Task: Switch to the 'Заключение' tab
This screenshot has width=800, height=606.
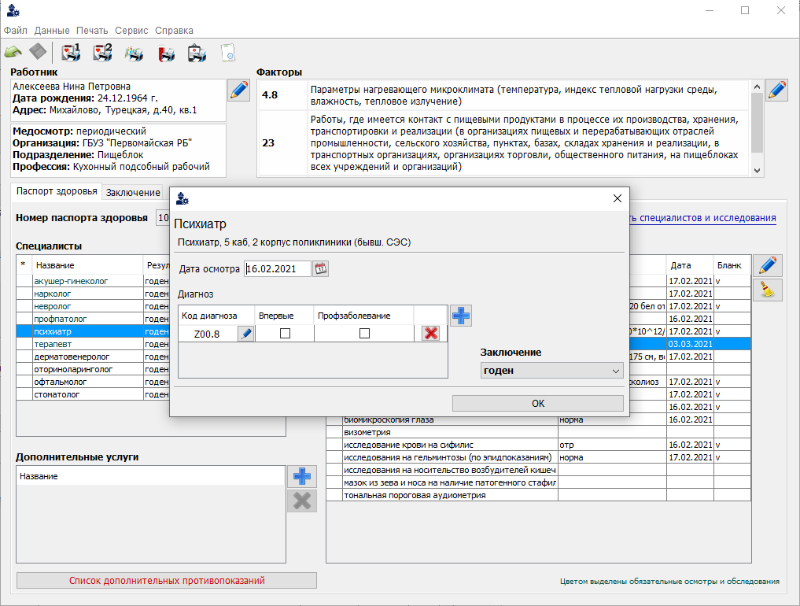Action: [x=133, y=192]
